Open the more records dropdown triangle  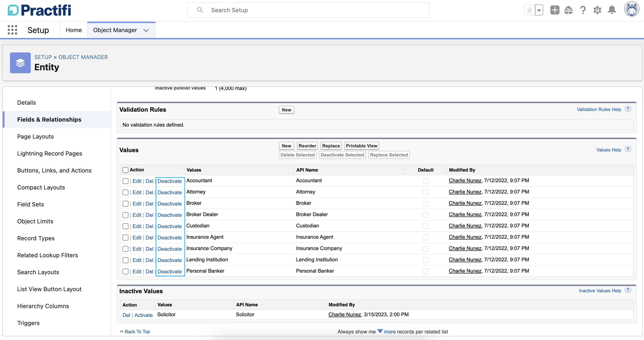click(380, 331)
